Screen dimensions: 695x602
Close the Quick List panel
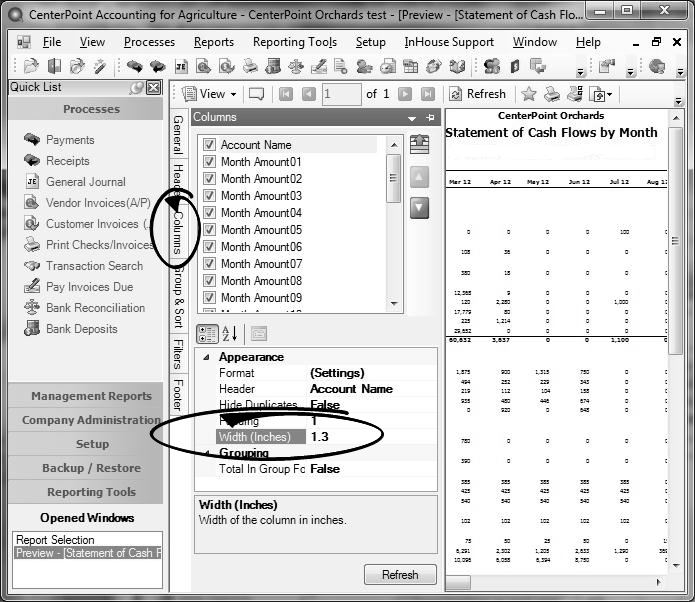153,88
